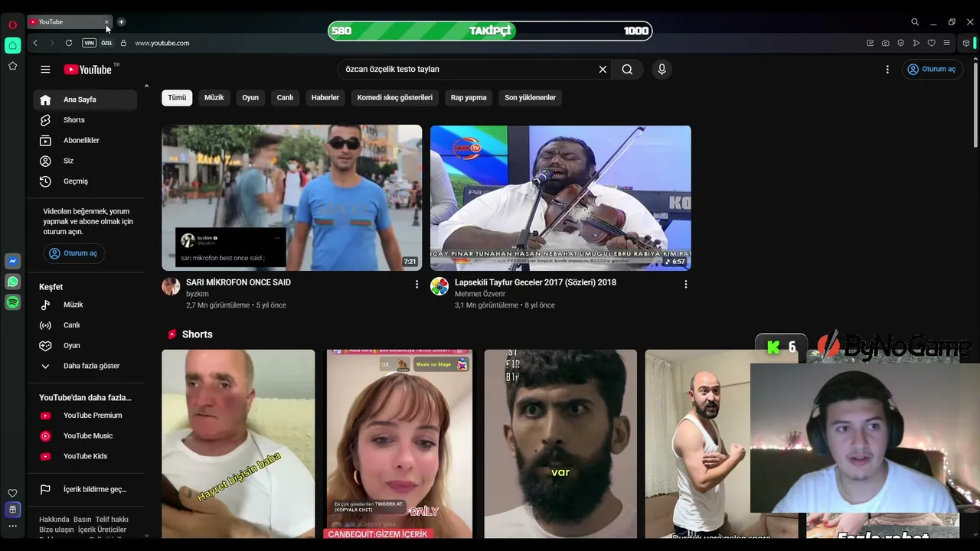Click the gift box icon in Opera sidebar
The width and height of the screenshot is (980, 551).
pos(12,510)
